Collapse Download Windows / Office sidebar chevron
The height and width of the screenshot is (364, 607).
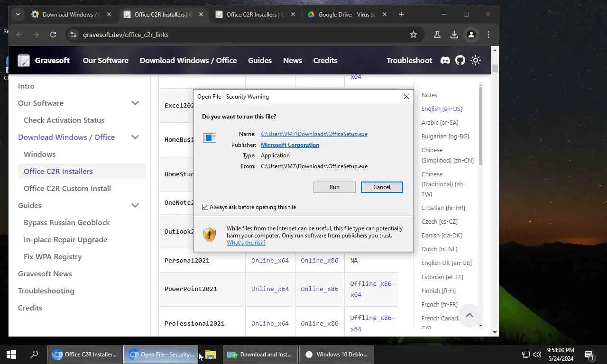pyautogui.click(x=135, y=137)
